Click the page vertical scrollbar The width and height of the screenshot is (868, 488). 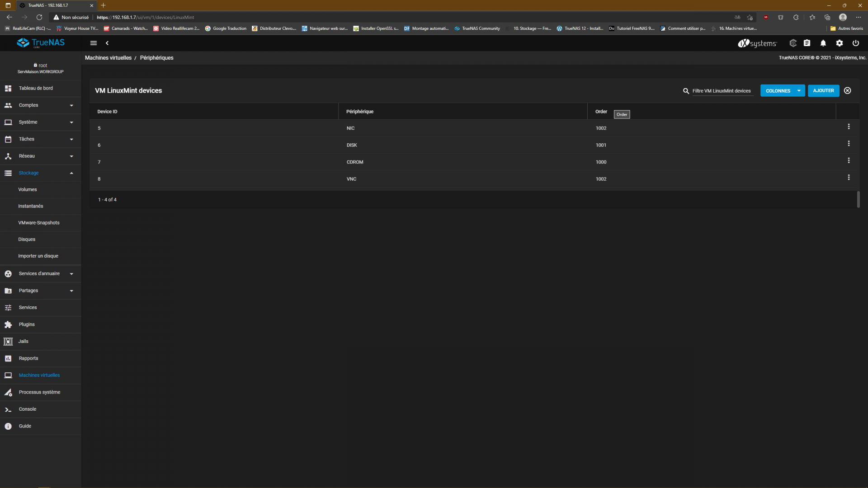(x=858, y=199)
